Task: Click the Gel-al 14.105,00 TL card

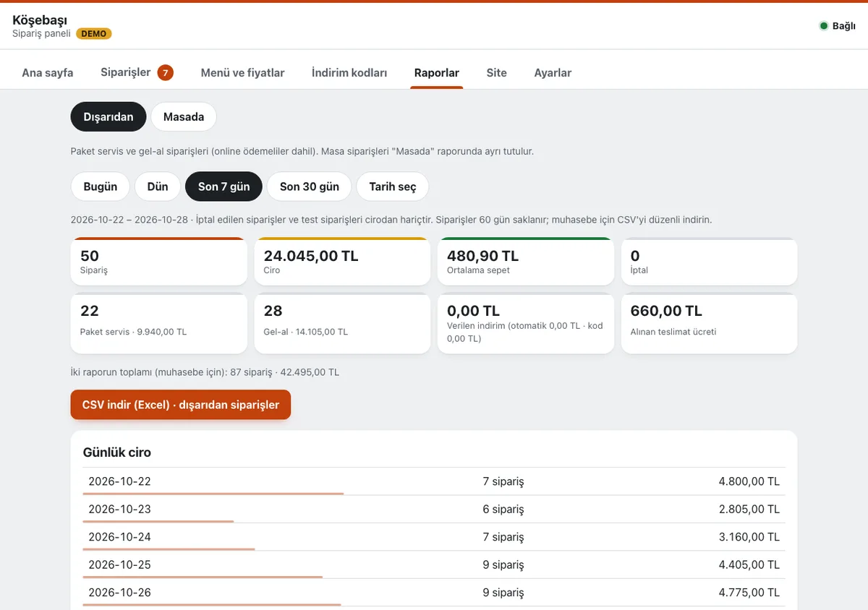Action: click(x=343, y=324)
